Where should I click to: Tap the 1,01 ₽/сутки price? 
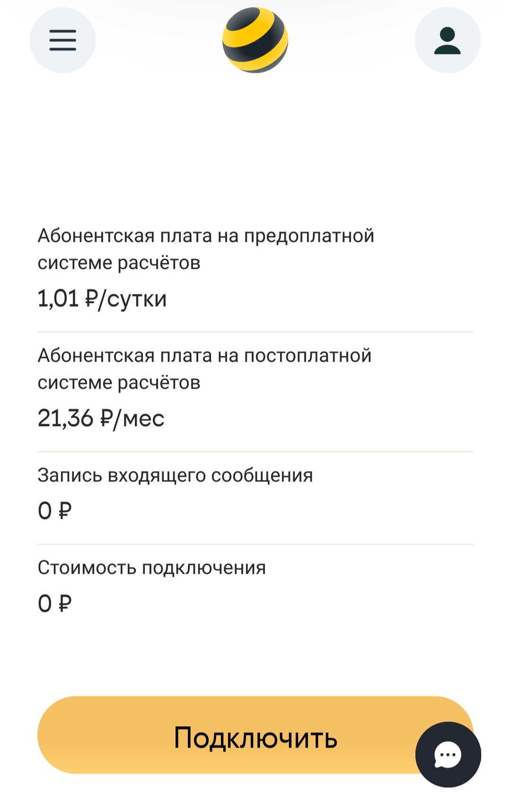tap(102, 299)
